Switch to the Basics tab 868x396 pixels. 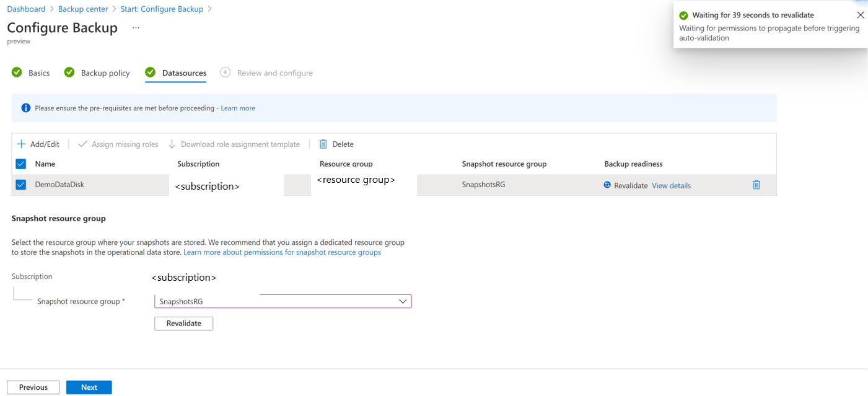coord(38,73)
